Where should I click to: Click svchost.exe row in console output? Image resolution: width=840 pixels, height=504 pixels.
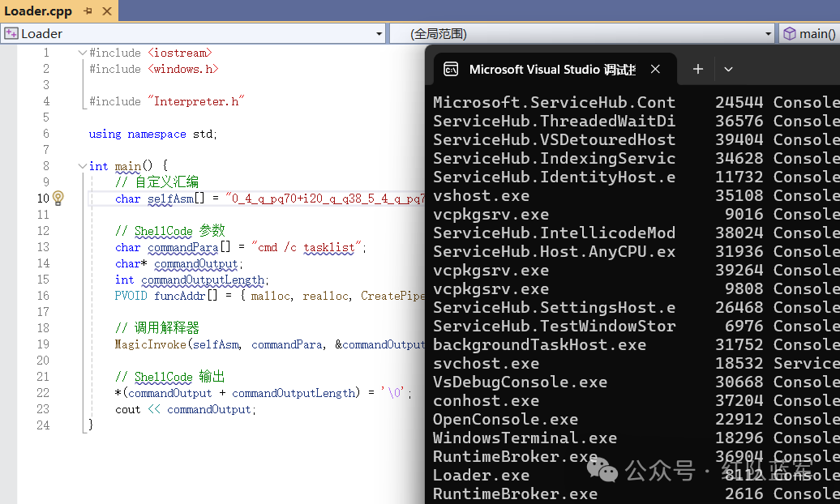tap(486, 363)
